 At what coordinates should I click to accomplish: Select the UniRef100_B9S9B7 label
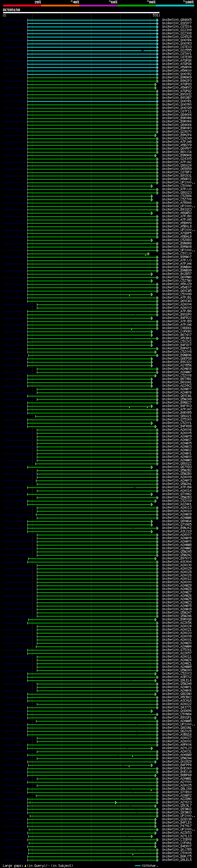(x=177, y=98)
